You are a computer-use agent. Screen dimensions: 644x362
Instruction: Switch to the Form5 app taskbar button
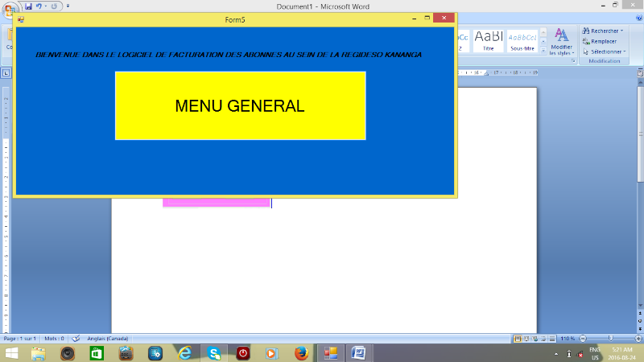click(331, 353)
